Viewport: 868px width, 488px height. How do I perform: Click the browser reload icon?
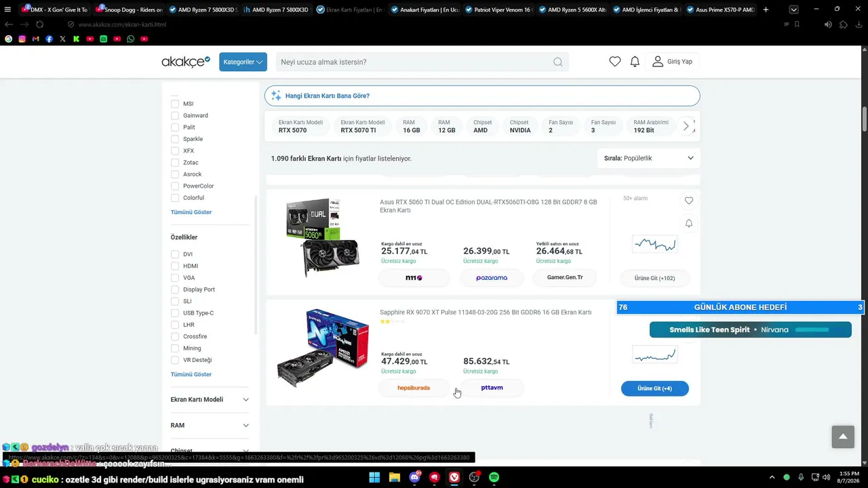[39, 24]
